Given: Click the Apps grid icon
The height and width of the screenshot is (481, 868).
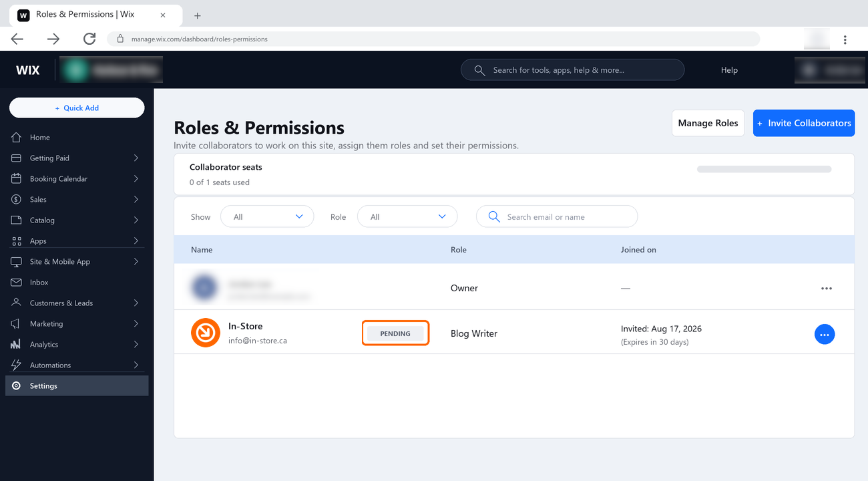Looking at the screenshot, I should pyautogui.click(x=17, y=241).
